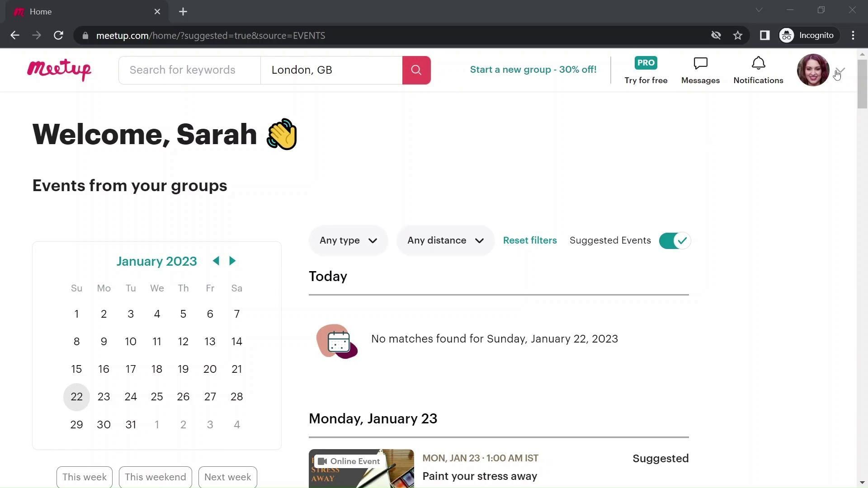This screenshot has height=488, width=868.
Task: Expand the Any distance dropdown
Action: (x=445, y=240)
